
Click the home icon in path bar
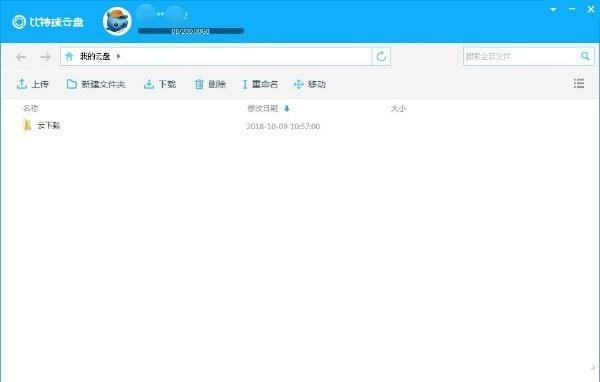click(x=69, y=57)
